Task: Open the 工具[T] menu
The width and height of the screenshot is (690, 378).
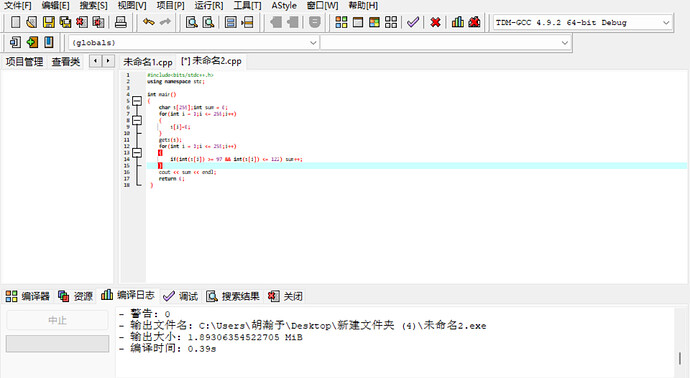Action: click(x=247, y=6)
